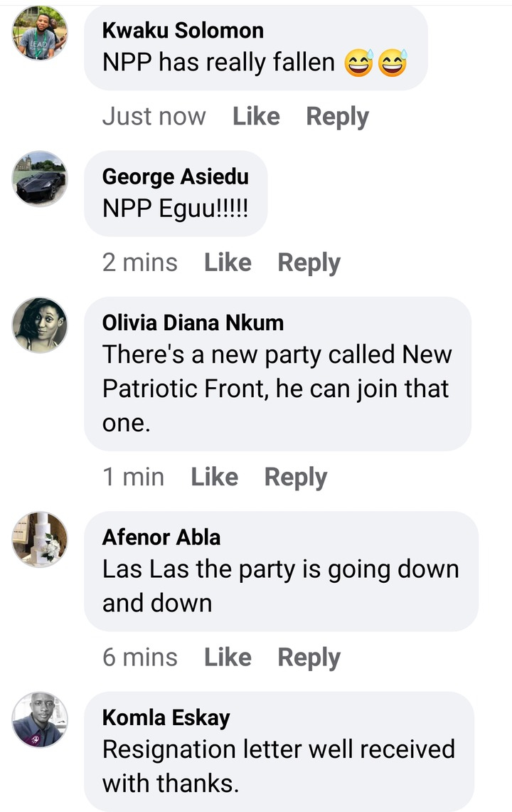The image size is (512, 812).
Task: Tap George Asiedu's car avatar
Action: pos(40,179)
